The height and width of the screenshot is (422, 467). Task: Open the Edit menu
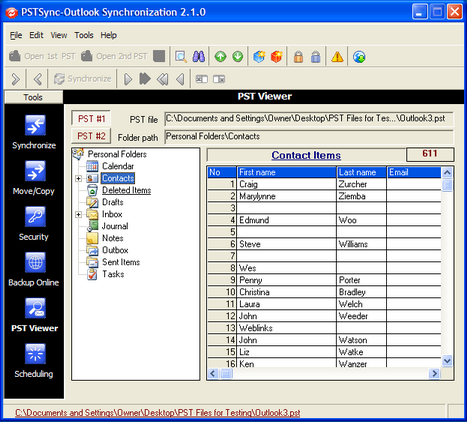(x=36, y=35)
